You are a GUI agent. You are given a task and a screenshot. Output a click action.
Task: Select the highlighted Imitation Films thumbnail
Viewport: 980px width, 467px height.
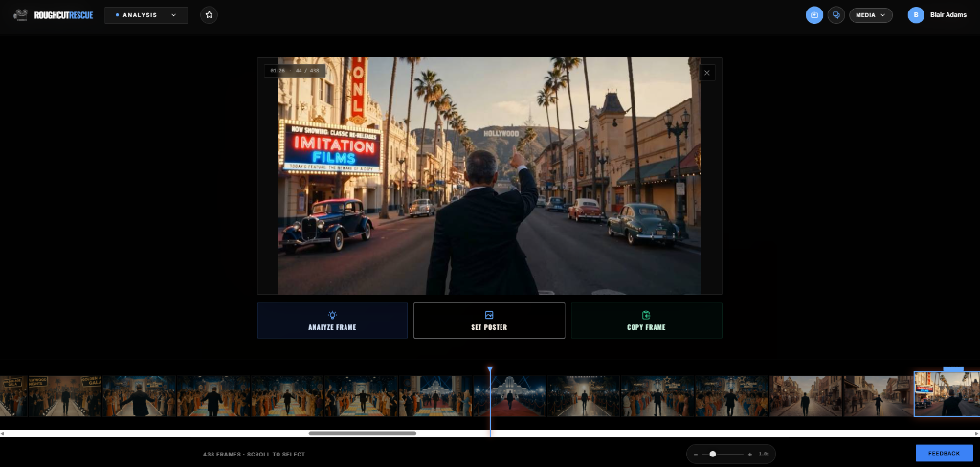coord(947,394)
